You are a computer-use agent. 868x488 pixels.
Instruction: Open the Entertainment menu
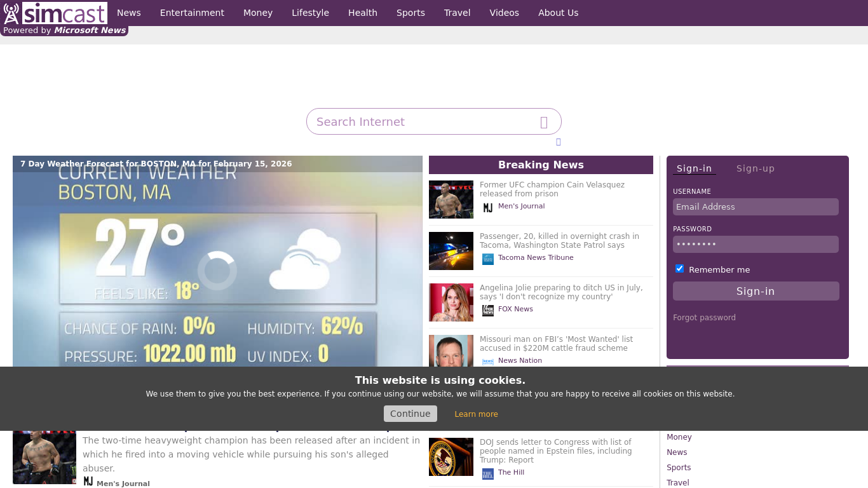(x=192, y=13)
